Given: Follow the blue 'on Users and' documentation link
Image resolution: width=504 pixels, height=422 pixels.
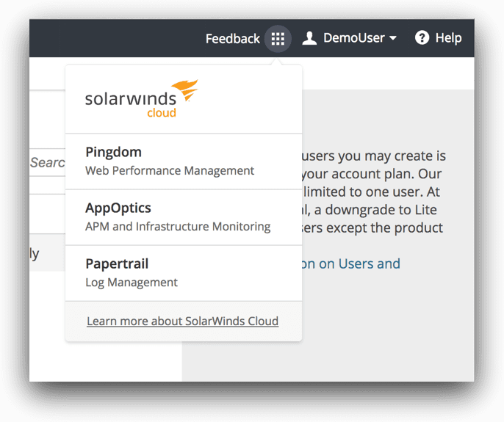Looking at the screenshot, I should pyautogui.click(x=351, y=263).
